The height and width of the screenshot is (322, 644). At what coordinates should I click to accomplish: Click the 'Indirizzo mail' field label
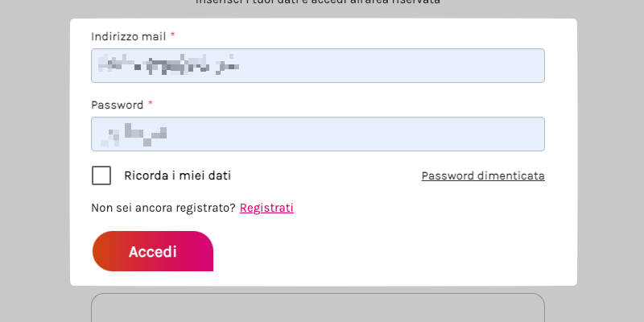coord(129,36)
